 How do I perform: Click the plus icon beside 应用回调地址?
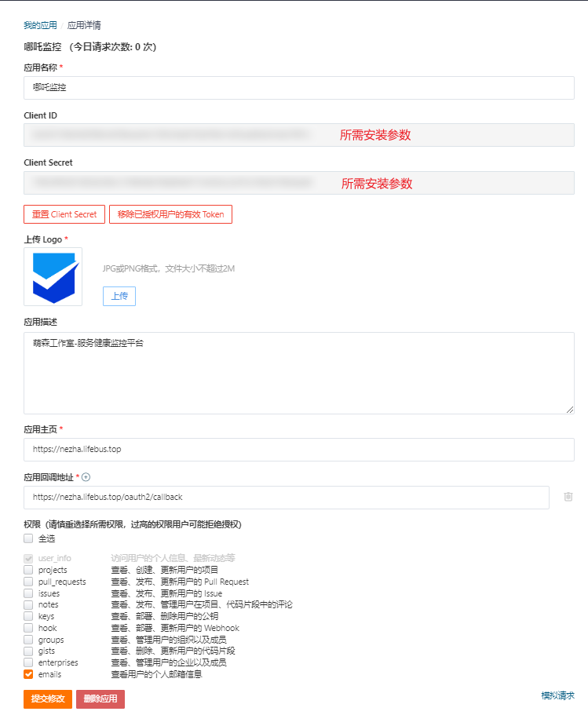click(86, 476)
